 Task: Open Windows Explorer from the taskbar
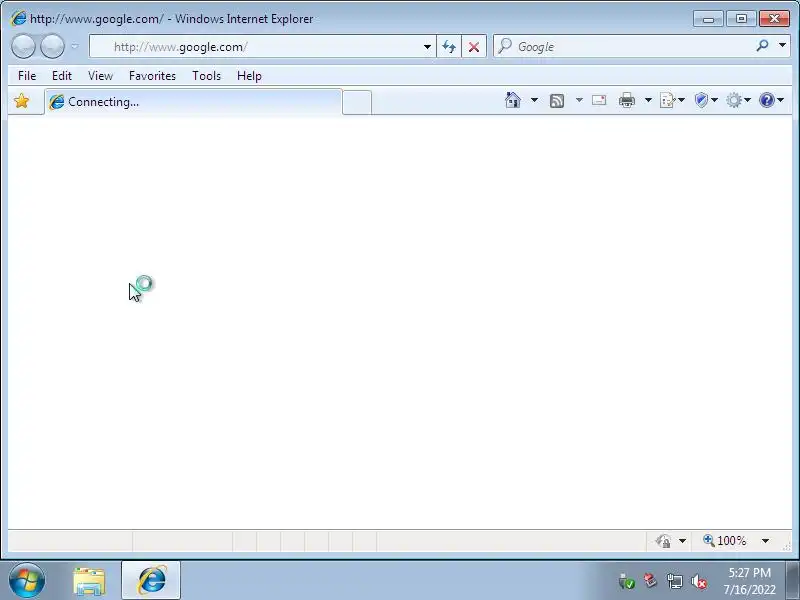[x=89, y=581]
